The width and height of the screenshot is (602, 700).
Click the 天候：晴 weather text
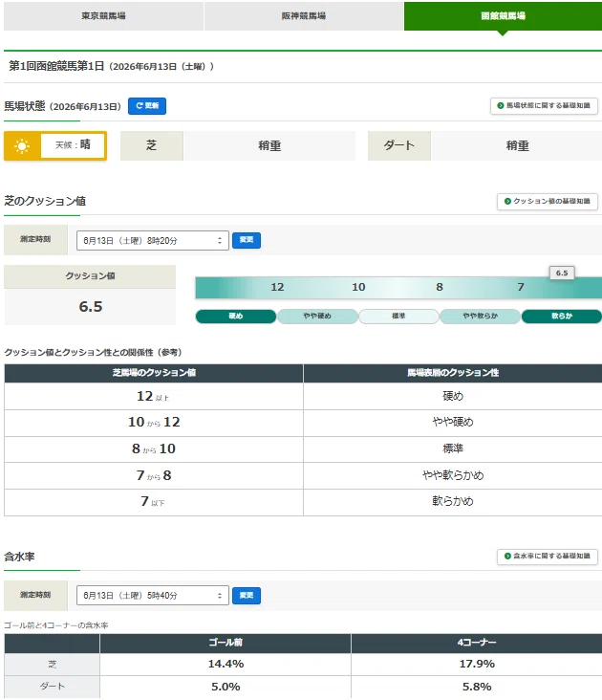[x=73, y=145]
